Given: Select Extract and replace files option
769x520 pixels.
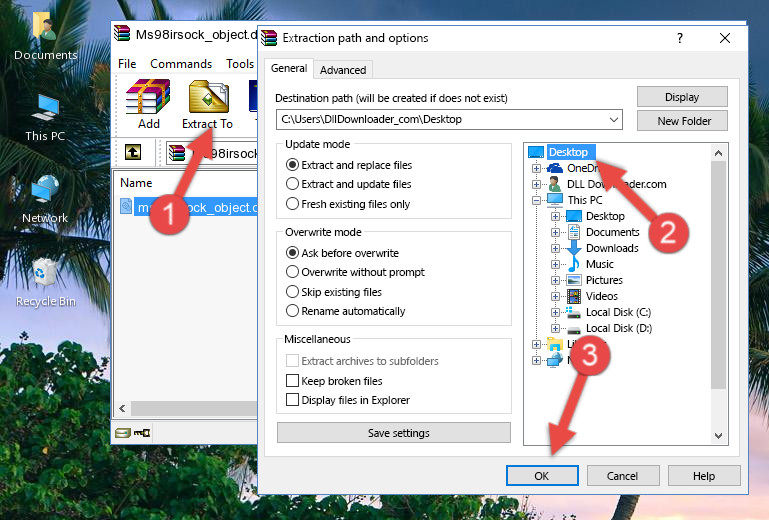Looking at the screenshot, I should pos(292,165).
